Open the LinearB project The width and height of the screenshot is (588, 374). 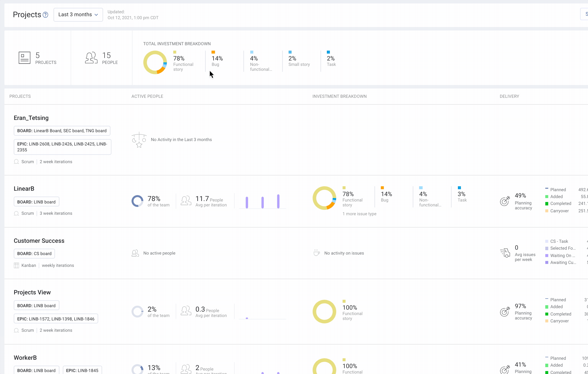point(24,189)
